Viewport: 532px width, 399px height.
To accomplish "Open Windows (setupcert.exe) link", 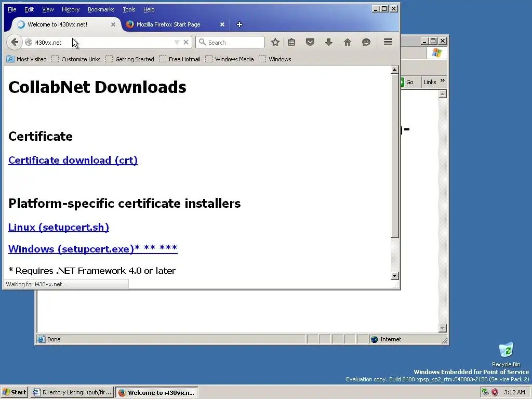I will (92, 249).
